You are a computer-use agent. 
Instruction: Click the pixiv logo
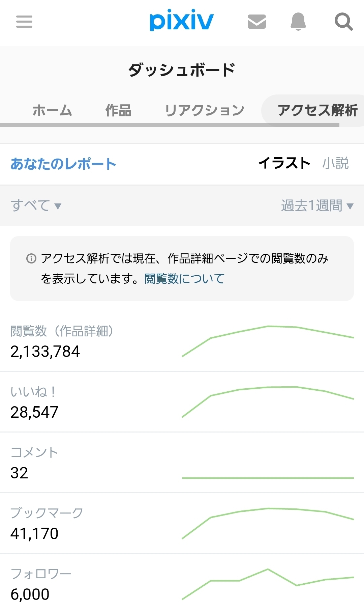coord(182,21)
